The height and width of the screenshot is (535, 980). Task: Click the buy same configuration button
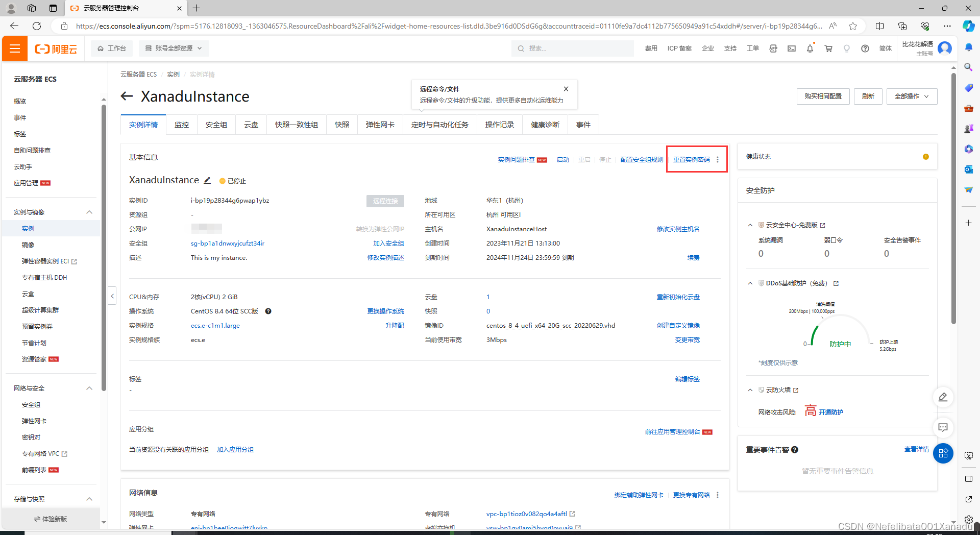pyautogui.click(x=823, y=96)
